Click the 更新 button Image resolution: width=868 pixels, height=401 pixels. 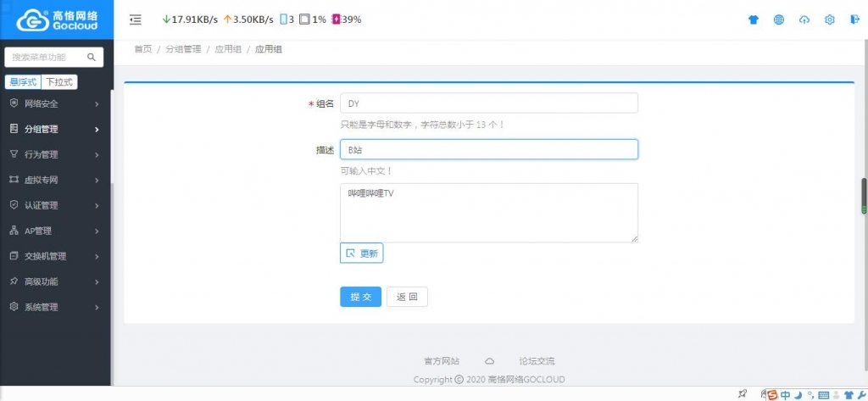361,253
